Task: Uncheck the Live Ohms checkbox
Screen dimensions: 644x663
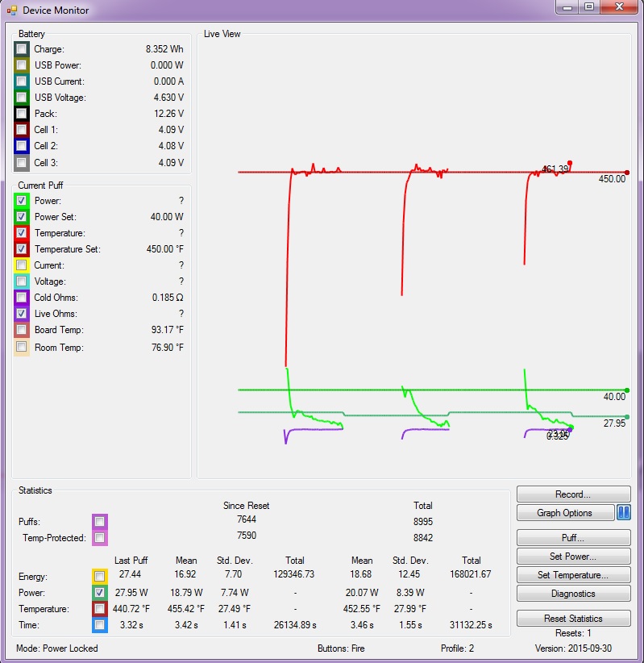Action: (x=21, y=313)
